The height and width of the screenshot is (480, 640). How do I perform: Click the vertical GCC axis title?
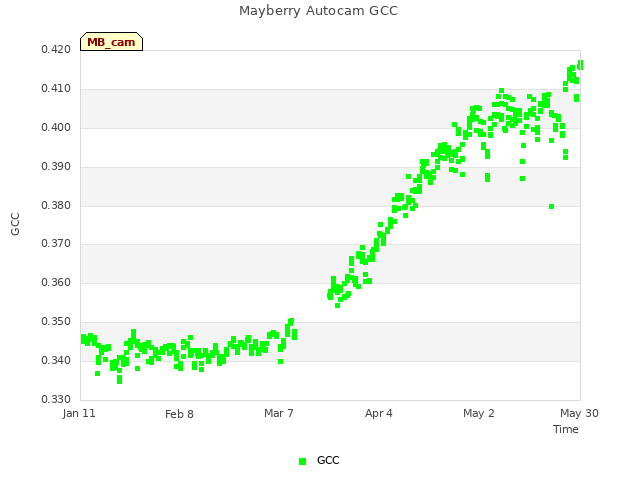point(15,224)
